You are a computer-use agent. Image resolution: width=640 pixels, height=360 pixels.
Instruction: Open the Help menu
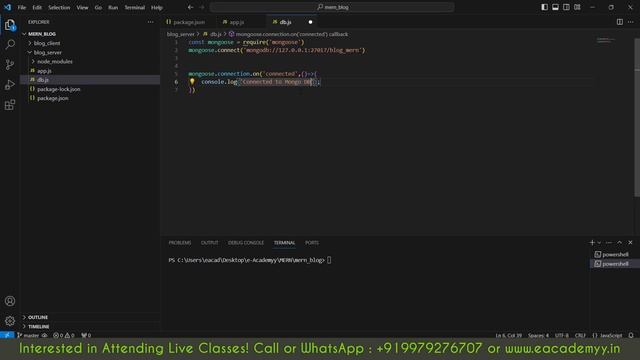point(157,7)
